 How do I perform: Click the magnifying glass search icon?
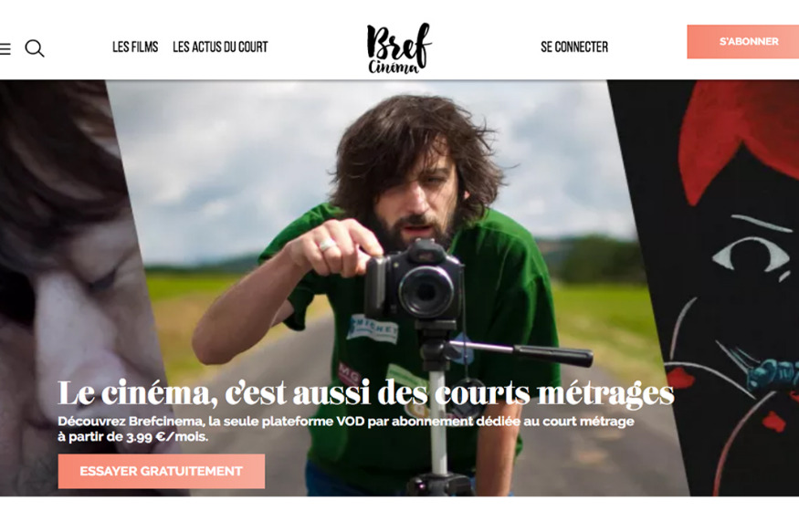(x=35, y=48)
